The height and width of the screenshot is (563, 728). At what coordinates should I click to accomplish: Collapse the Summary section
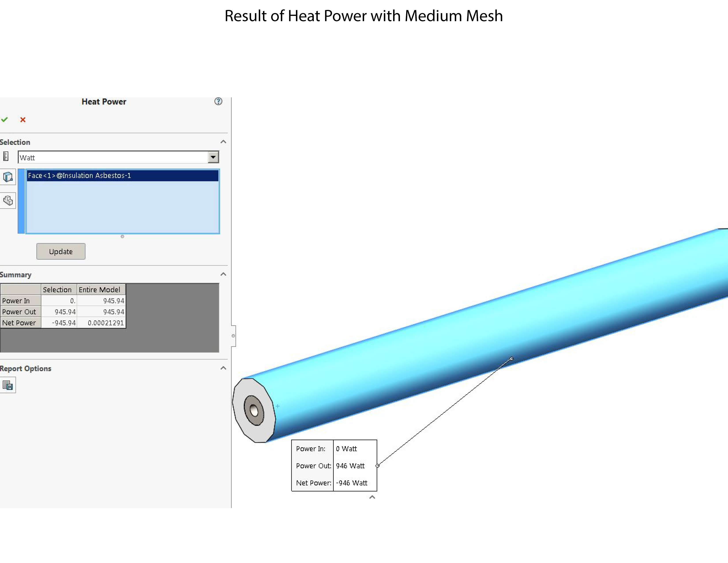pos(223,274)
